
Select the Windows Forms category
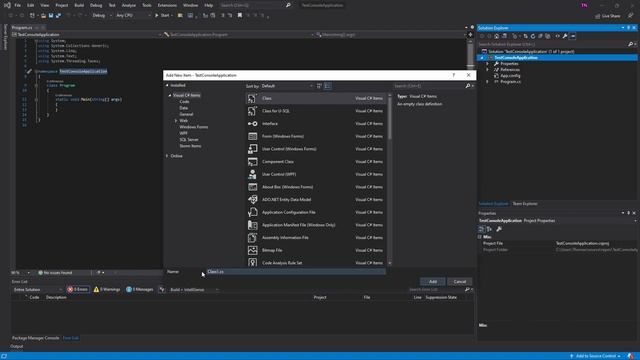(x=193, y=127)
